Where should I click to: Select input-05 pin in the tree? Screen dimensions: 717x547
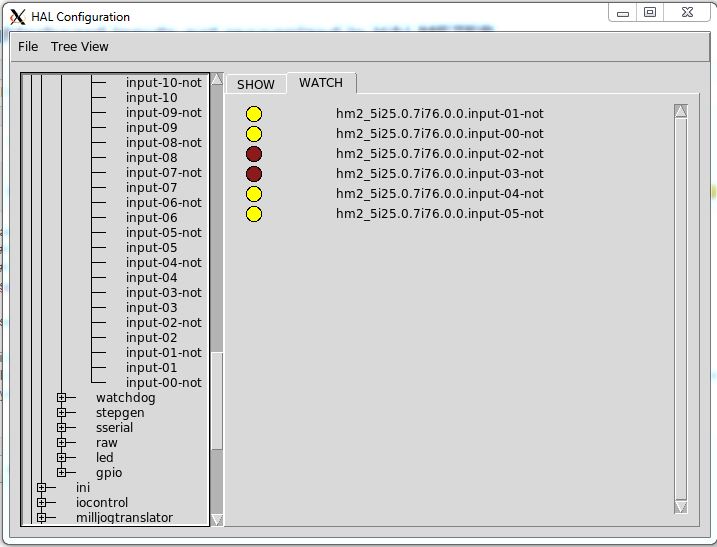(x=151, y=248)
